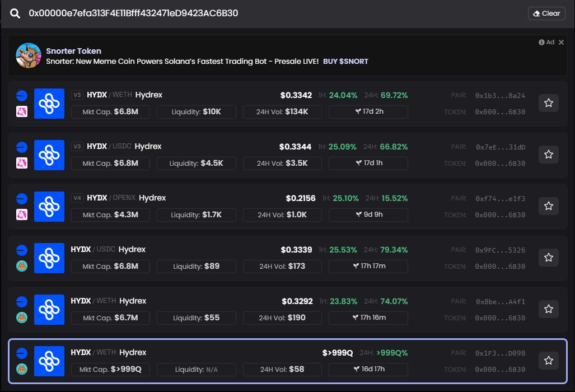The width and height of the screenshot is (575, 392).
Task: Click pair address 0x7eE...31dD
Action: (x=501, y=147)
